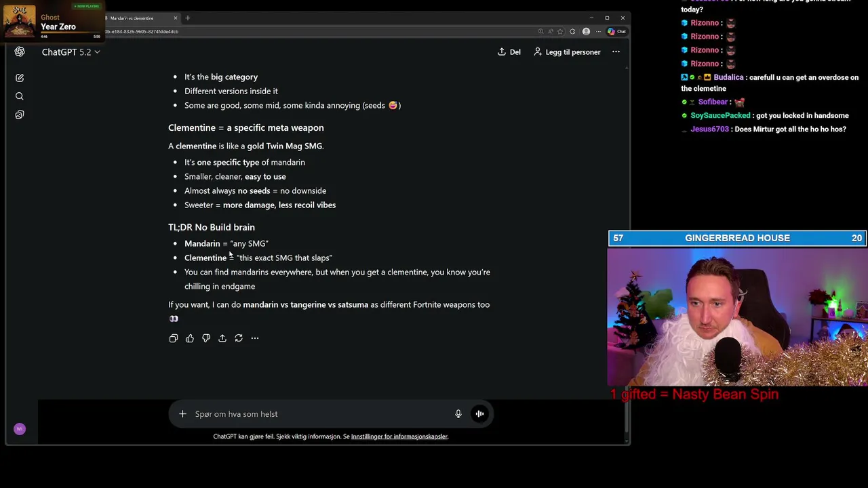
Task: Open browser settings and more menu
Action: coord(597,31)
